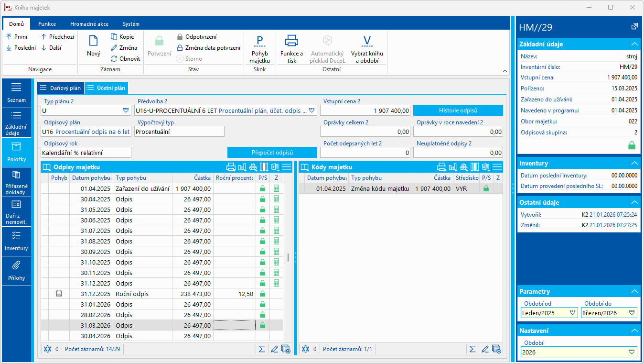Go to Poslední record
Viewport: 644px width, 364px height.
coord(21,47)
